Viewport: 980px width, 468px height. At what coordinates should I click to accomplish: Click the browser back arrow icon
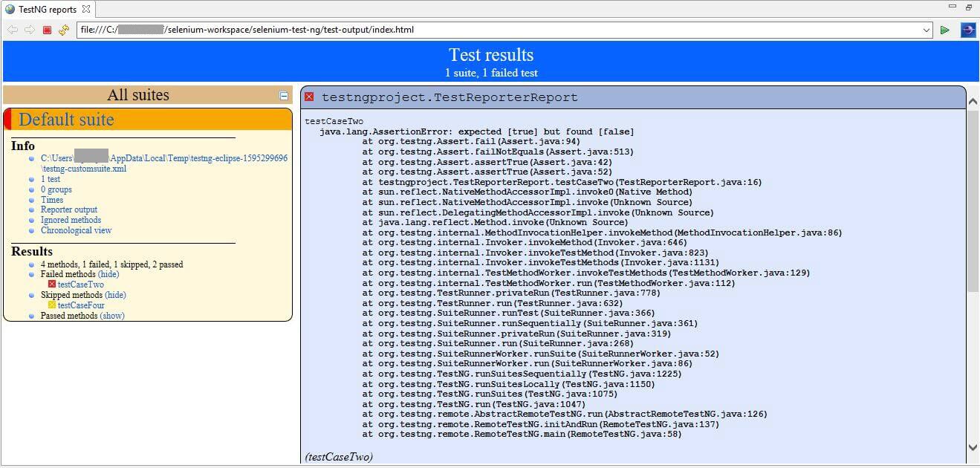click(13, 30)
